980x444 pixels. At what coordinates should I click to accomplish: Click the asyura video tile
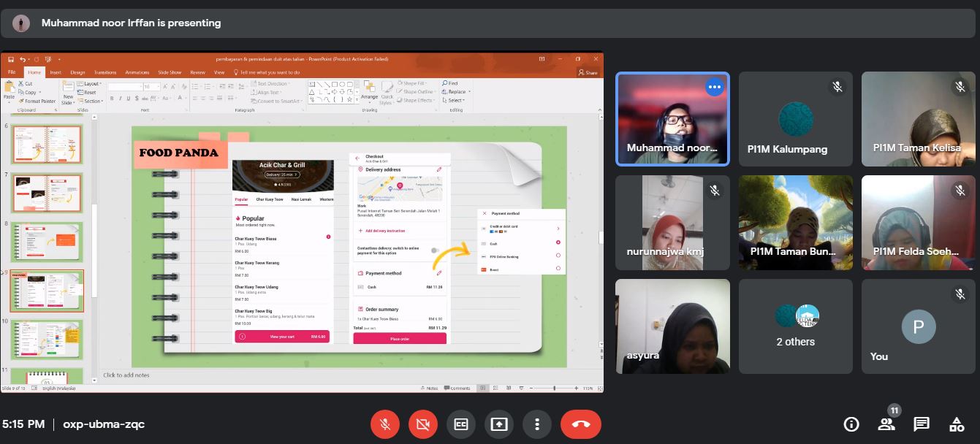click(x=672, y=326)
